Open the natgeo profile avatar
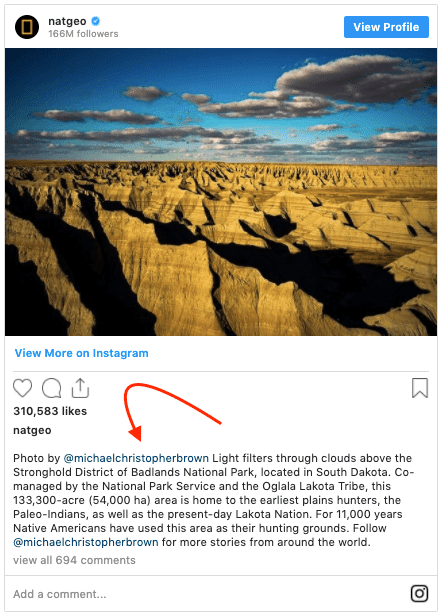441x615 pixels. click(x=27, y=27)
